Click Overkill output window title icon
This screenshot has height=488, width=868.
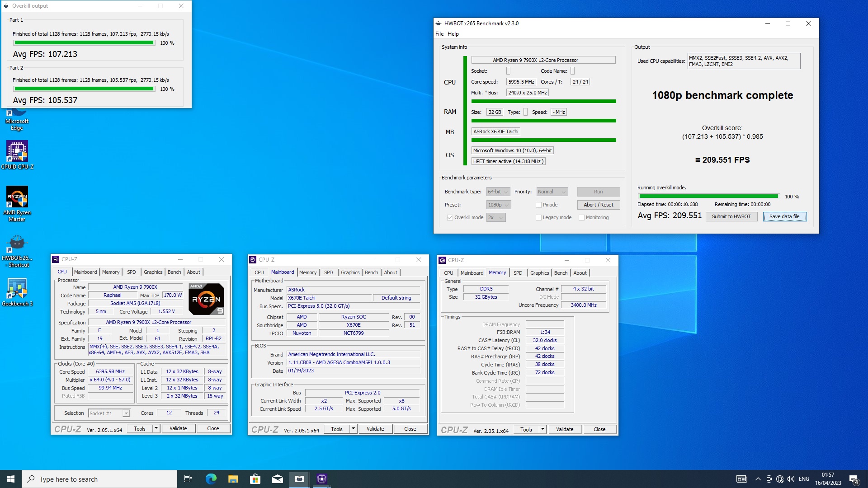(6, 6)
